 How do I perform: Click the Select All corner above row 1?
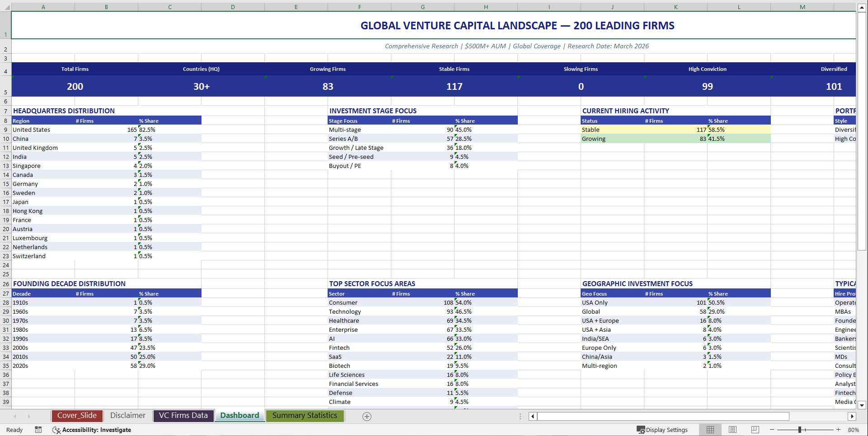(x=6, y=7)
